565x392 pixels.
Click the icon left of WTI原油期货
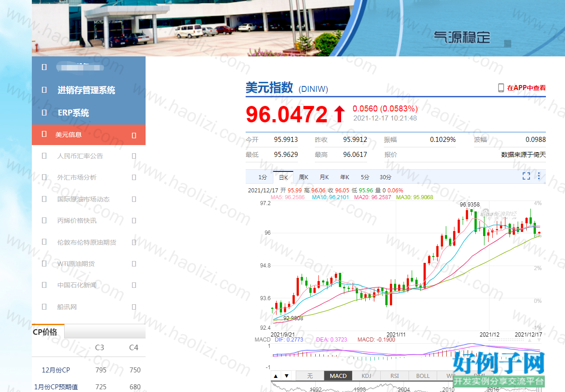(44, 264)
